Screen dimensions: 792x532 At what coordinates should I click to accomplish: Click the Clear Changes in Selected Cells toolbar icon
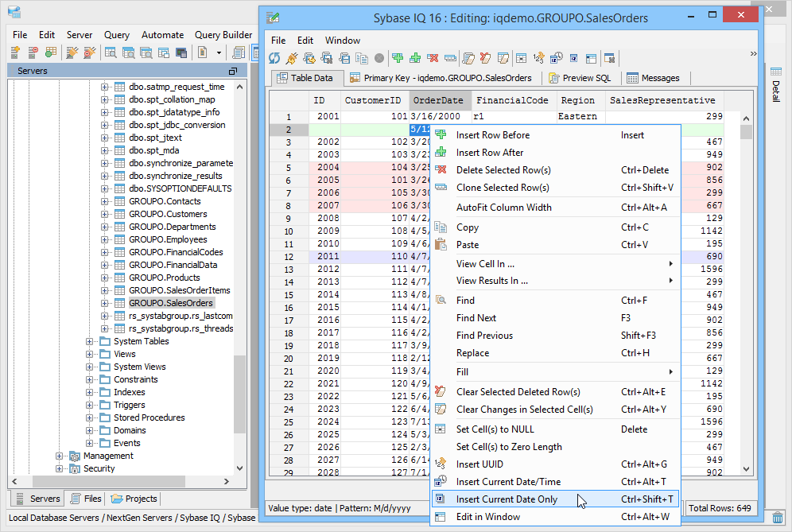coord(503,58)
